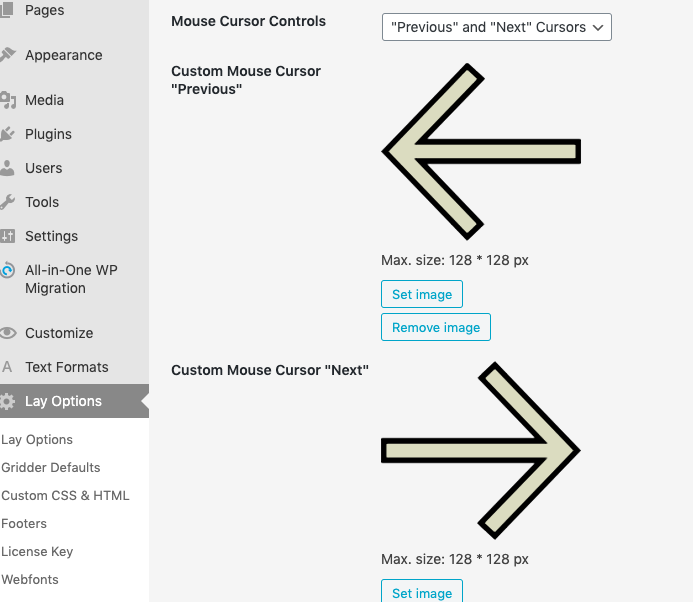693x602 pixels.
Task: Click the All-in-One WP Migration icon
Action: [x=8, y=270]
